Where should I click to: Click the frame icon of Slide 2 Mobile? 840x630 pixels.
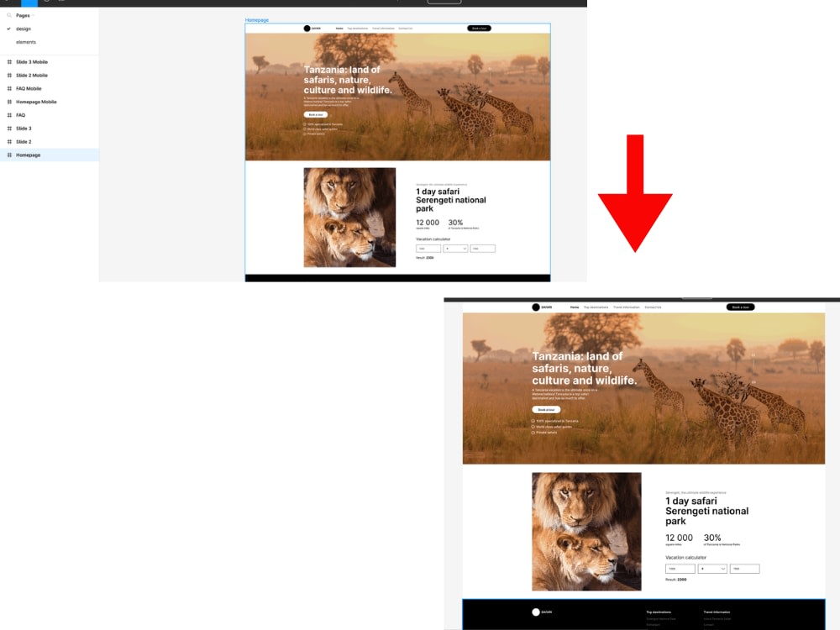click(x=9, y=76)
